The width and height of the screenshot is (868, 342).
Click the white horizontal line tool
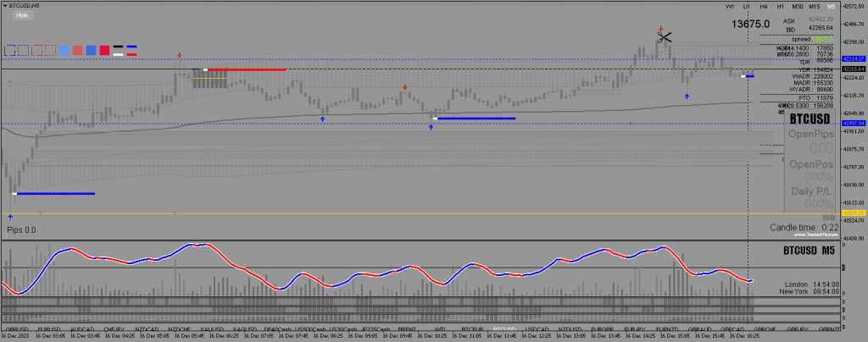[x=119, y=54]
